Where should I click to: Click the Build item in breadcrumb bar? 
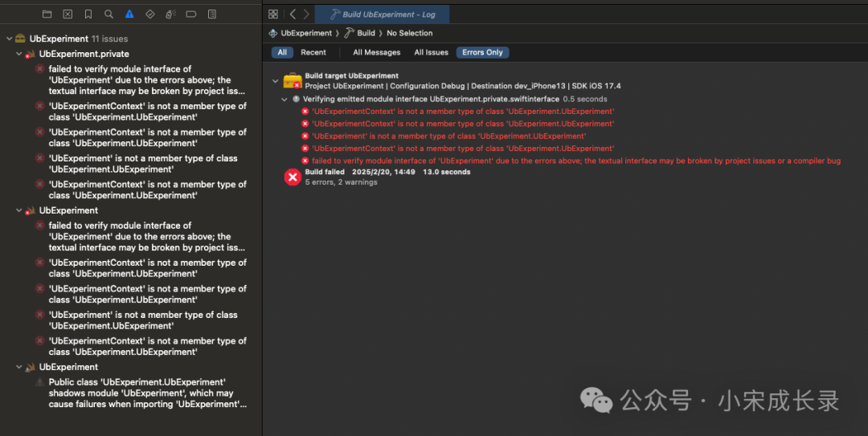(x=366, y=33)
